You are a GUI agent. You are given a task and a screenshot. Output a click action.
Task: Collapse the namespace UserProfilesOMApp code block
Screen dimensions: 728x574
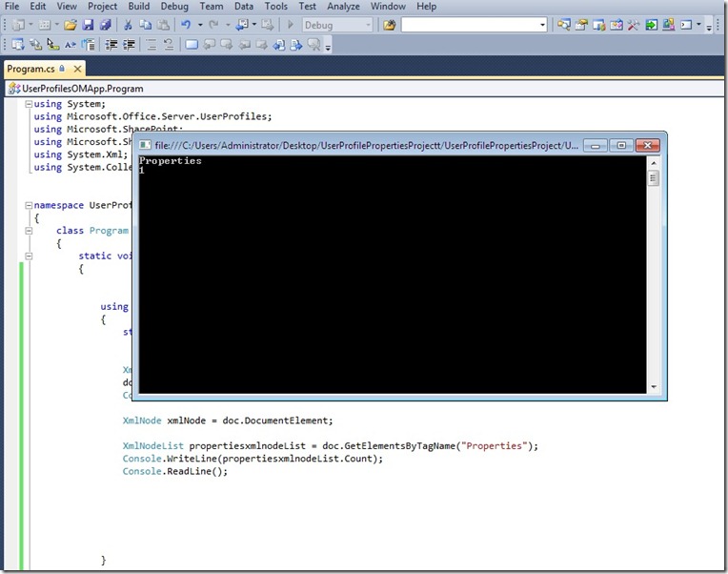coord(29,205)
